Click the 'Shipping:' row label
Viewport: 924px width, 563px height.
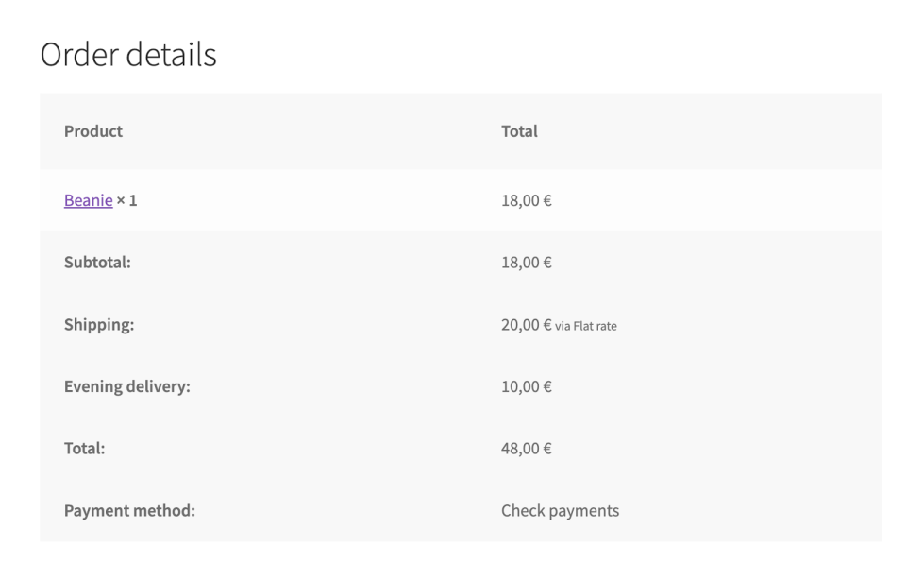tap(99, 325)
